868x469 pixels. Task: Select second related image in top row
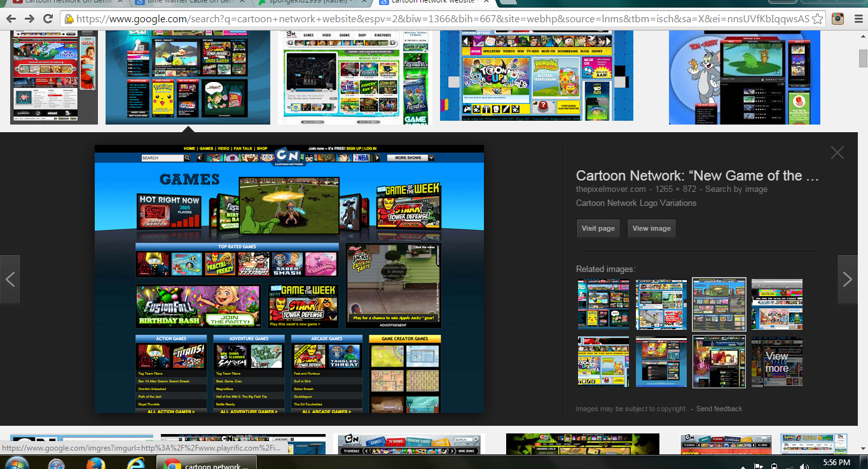[x=661, y=304]
